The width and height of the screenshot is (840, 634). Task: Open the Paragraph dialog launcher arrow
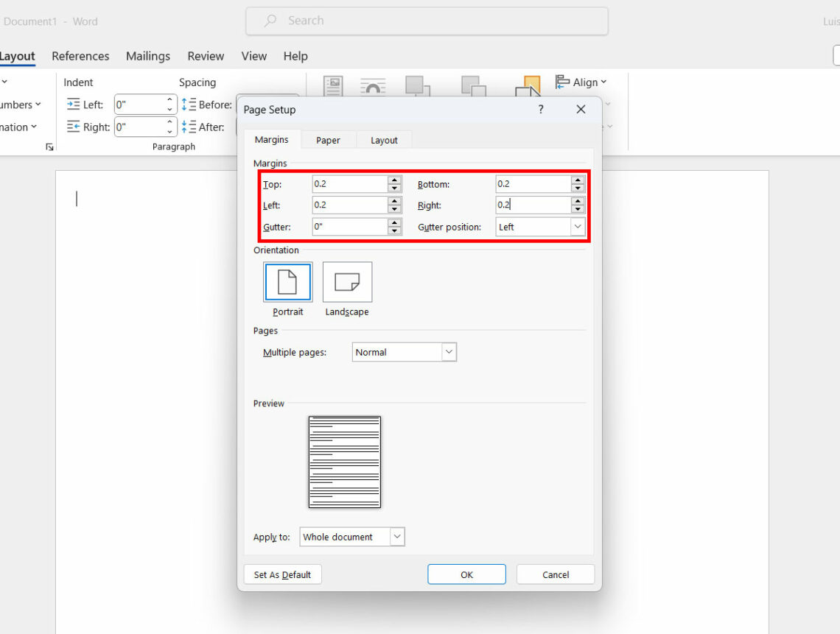point(49,147)
